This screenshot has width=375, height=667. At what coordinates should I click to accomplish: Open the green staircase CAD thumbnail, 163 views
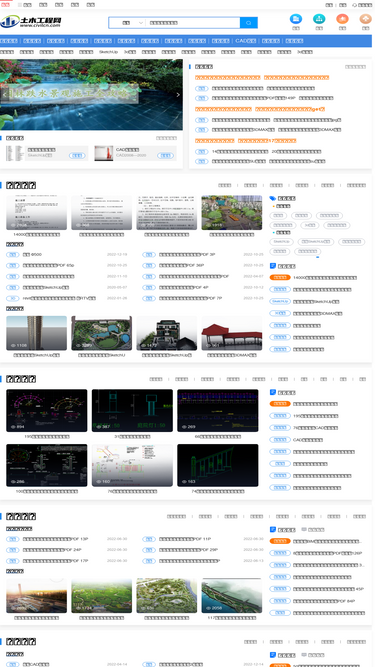click(x=218, y=465)
